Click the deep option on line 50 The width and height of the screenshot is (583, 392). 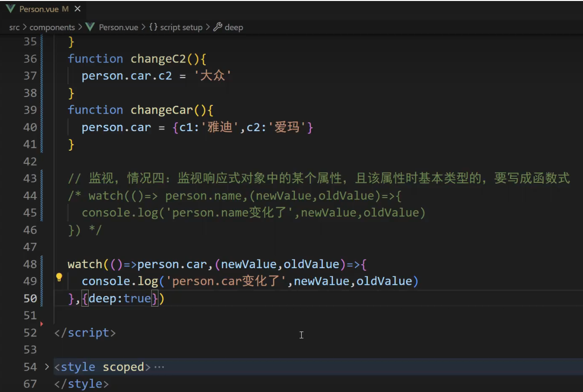pos(103,299)
